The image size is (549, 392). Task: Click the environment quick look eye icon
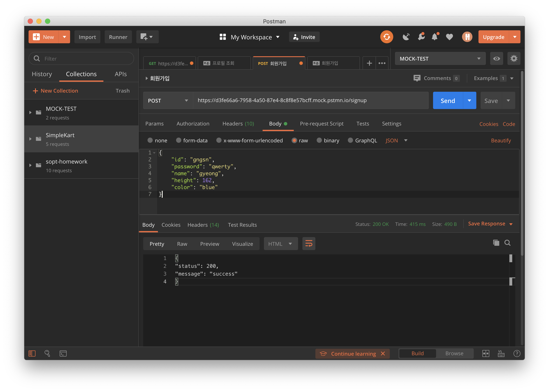point(496,59)
